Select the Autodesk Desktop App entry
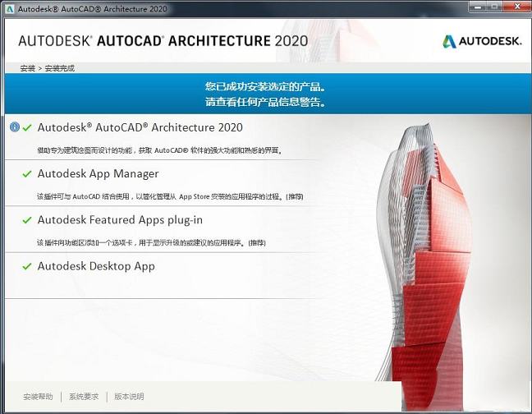The width and height of the screenshot is (532, 414). point(96,266)
